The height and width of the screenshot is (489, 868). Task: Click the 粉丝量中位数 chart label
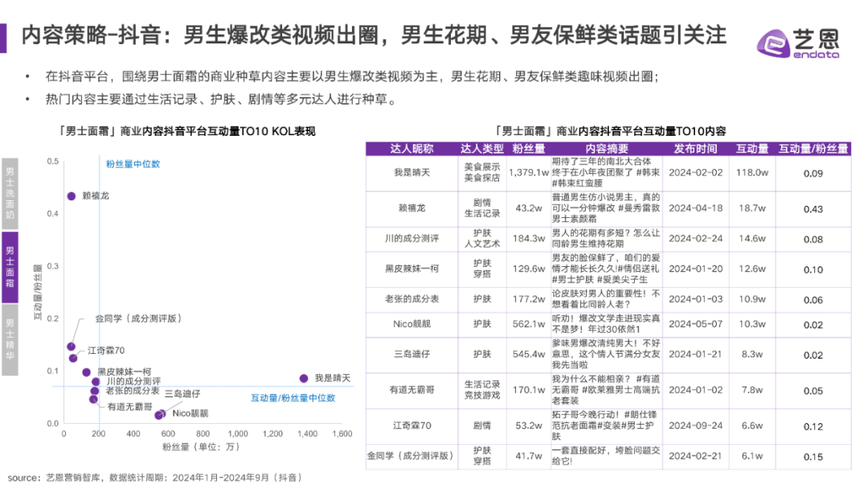pos(133,164)
